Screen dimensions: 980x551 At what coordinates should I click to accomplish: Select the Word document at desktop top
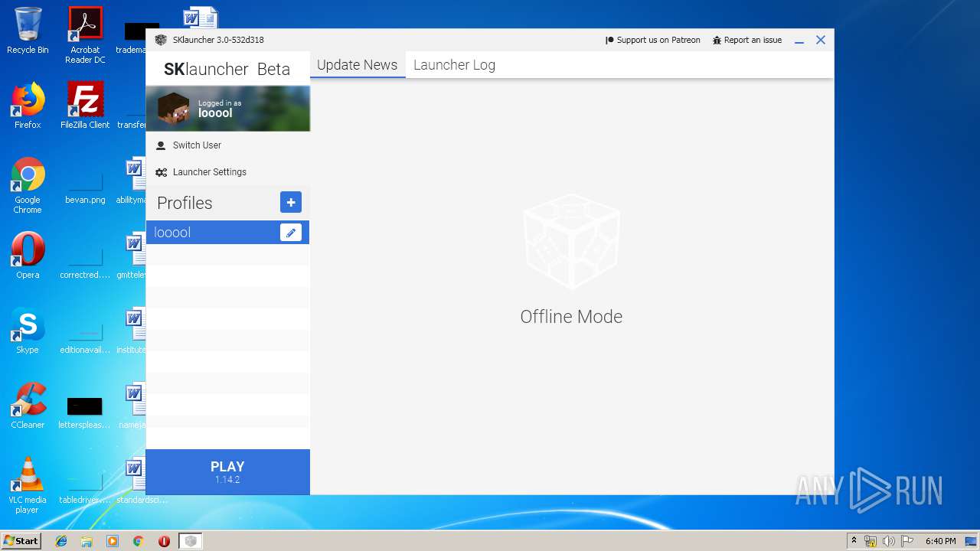[201, 18]
